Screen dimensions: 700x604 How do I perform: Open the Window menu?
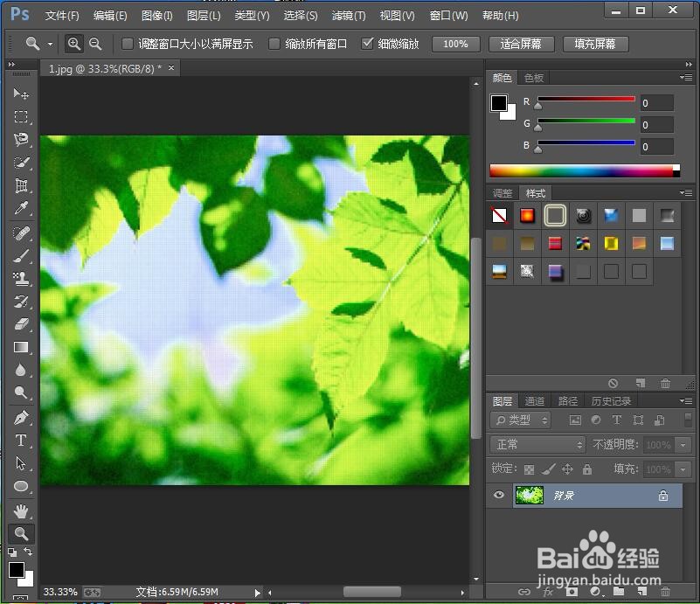coord(448,16)
